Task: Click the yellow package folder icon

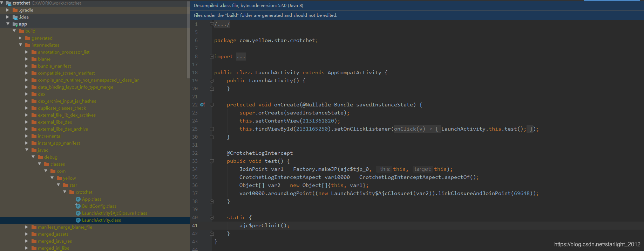Action: pos(59,178)
